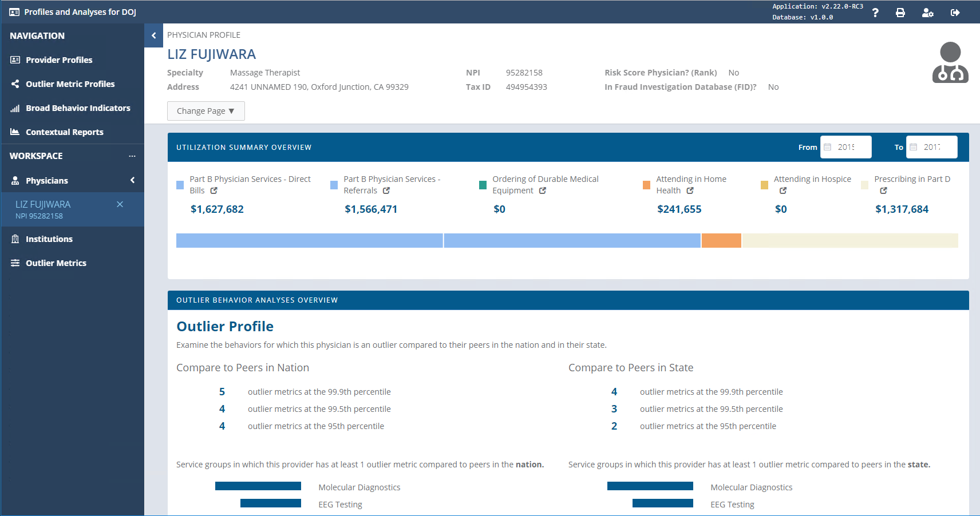Click the app logo icon beside Profiles and Analyses
Screen dimensions: 980x516
coord(14,12)
